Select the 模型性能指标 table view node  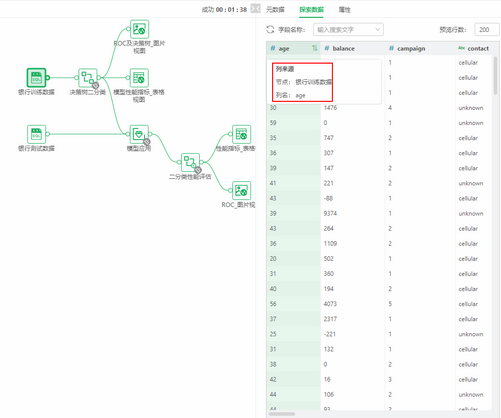(139, 78)
